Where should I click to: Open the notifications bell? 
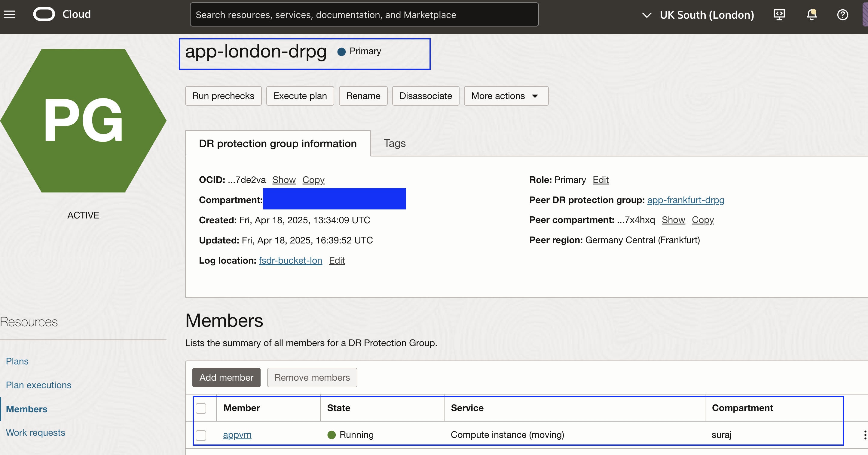[x=811, y=14]
